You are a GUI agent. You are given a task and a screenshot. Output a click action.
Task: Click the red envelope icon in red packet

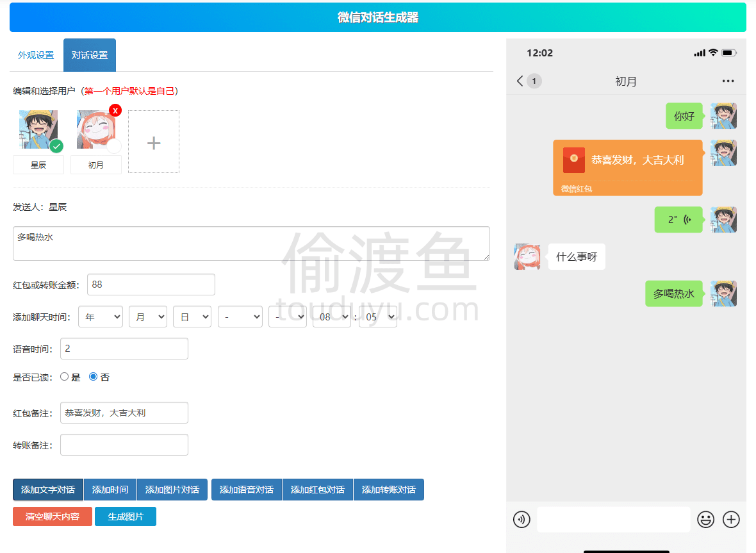click(x=574, y=160)
